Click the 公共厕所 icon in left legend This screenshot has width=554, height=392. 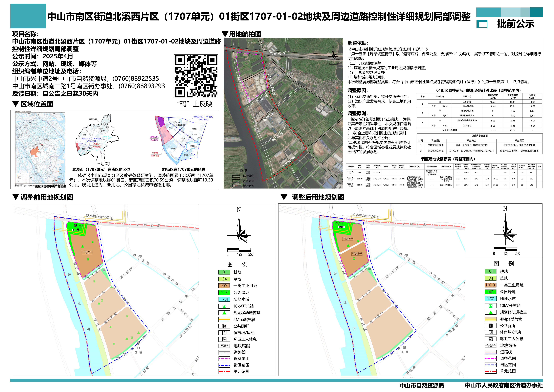point(224,326)
